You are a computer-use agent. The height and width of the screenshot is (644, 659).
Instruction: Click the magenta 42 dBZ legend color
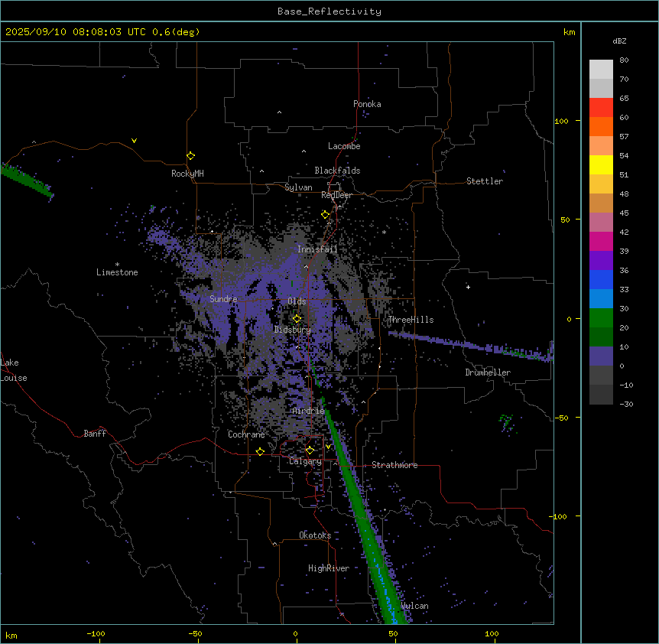click(x=601, y=241)
